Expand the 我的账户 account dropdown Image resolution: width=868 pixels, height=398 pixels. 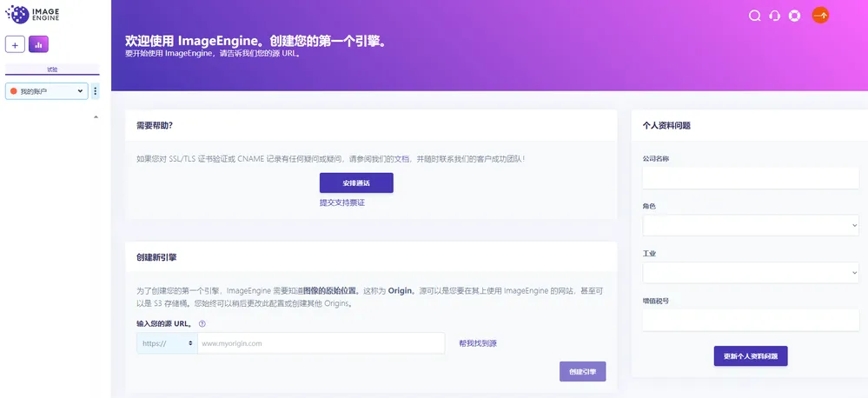click(46, 91)
